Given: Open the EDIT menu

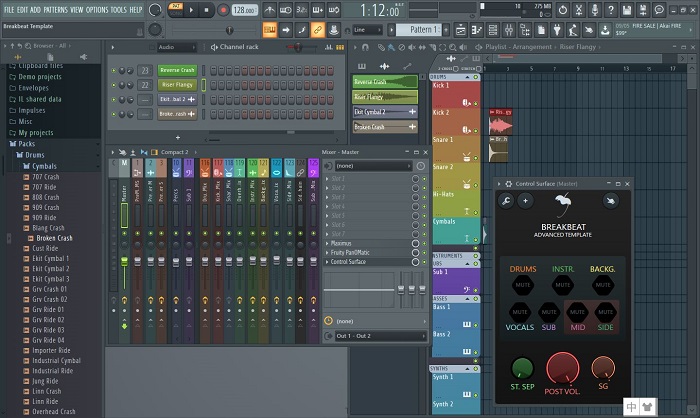Looking at the screenshot, I should click(x=22, y=9).
